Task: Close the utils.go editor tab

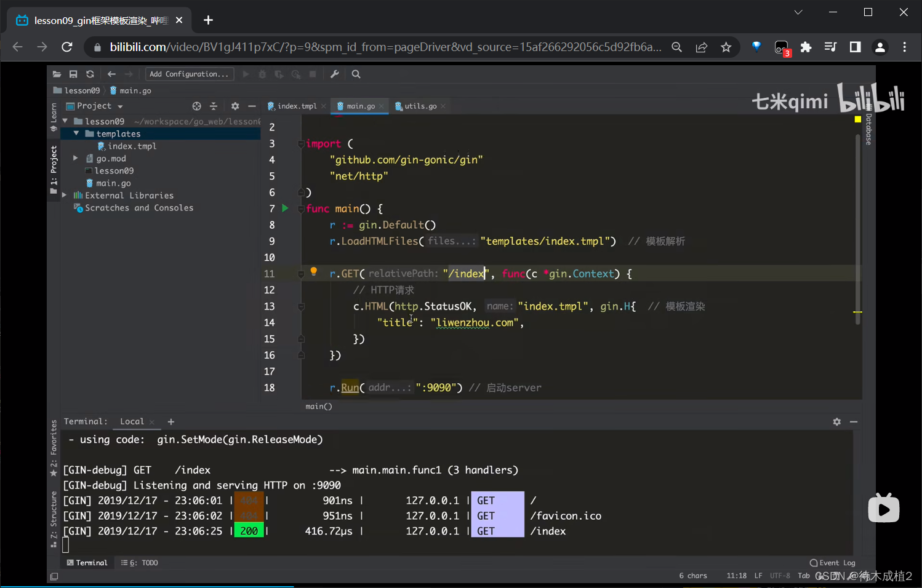Action: point(443,106)
